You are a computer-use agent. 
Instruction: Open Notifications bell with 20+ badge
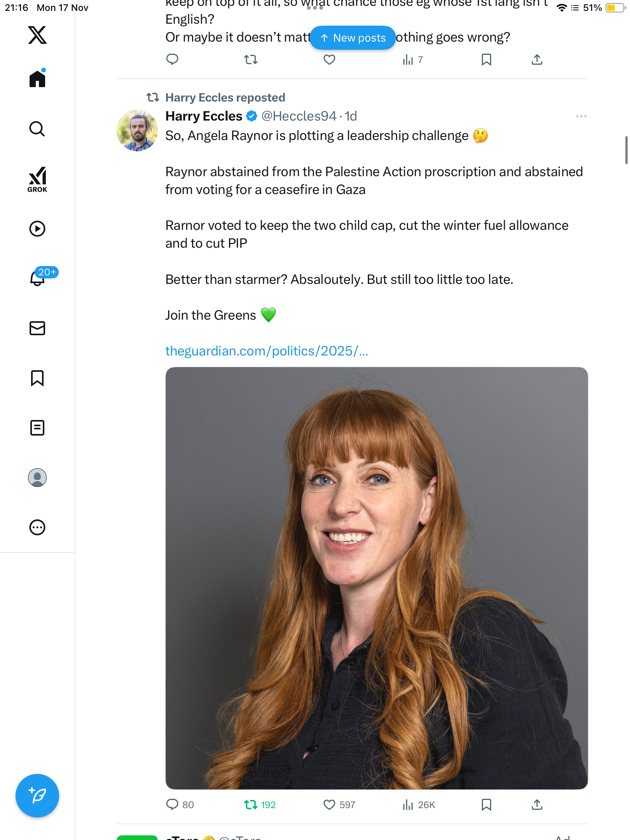pyautogui.click(x=38, y=278)
